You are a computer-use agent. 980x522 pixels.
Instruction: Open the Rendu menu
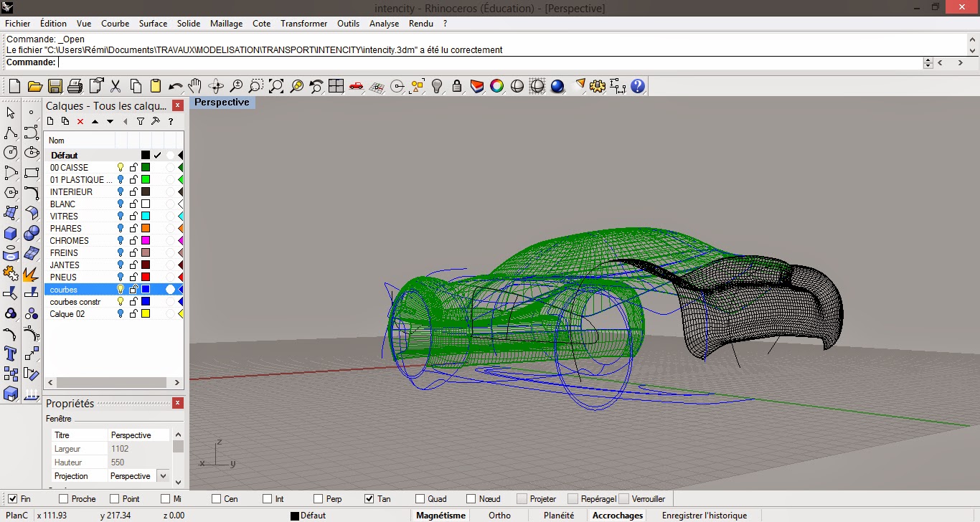click(x=421, y=24)
